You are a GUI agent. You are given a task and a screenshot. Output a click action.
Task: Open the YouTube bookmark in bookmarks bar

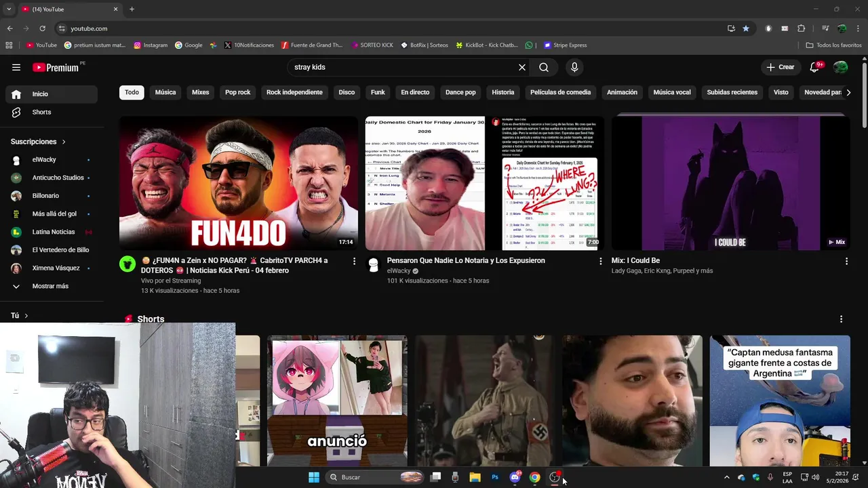pyautogui.click(x=41, y=45)
